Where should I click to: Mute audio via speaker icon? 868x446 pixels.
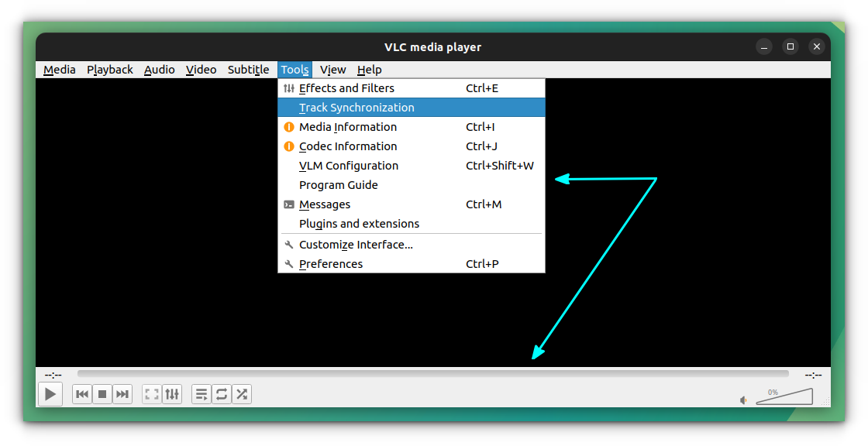(743, 400)
